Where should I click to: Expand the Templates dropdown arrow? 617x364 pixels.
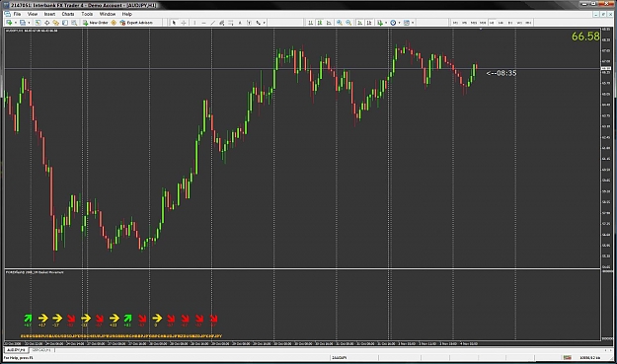coord(413,23)
